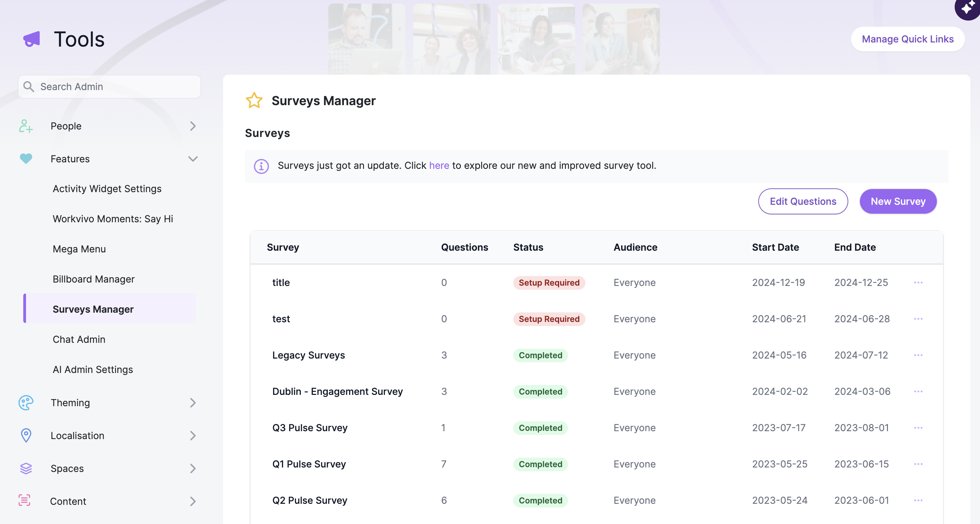
Task: Expand the Theming section chevron
Action: (193, 403)
